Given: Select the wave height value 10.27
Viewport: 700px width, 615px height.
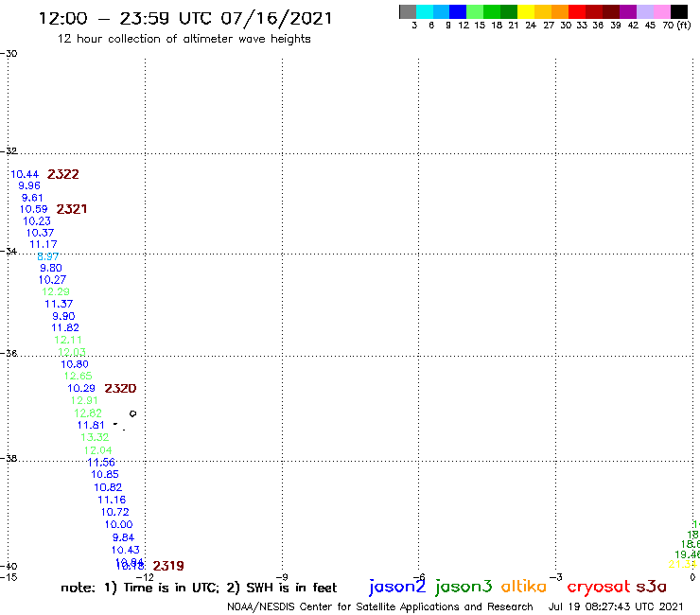Looking at the screenshot, I should pyautogui.click(x=52, y=280).
